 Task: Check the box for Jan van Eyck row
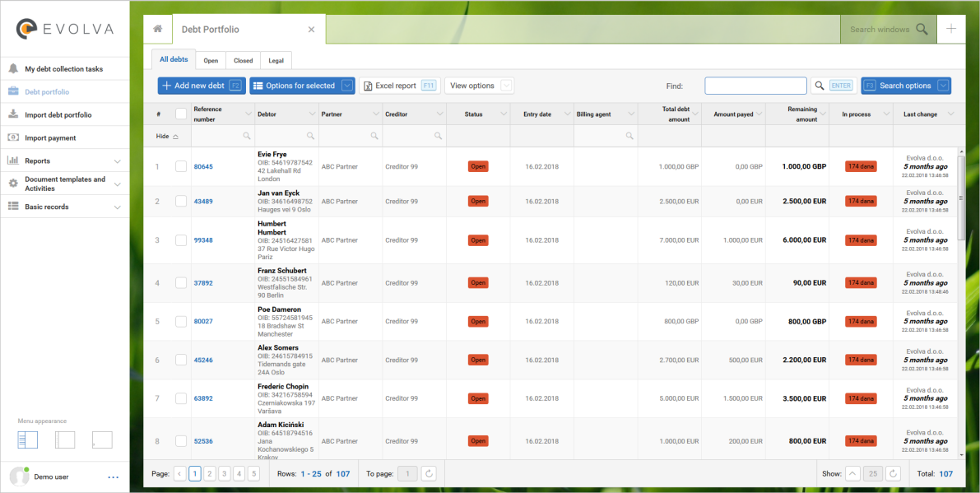pos(181,201)
